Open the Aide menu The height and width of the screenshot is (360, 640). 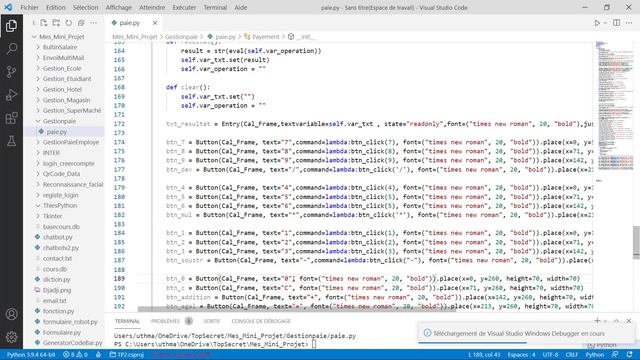(240, 7)
